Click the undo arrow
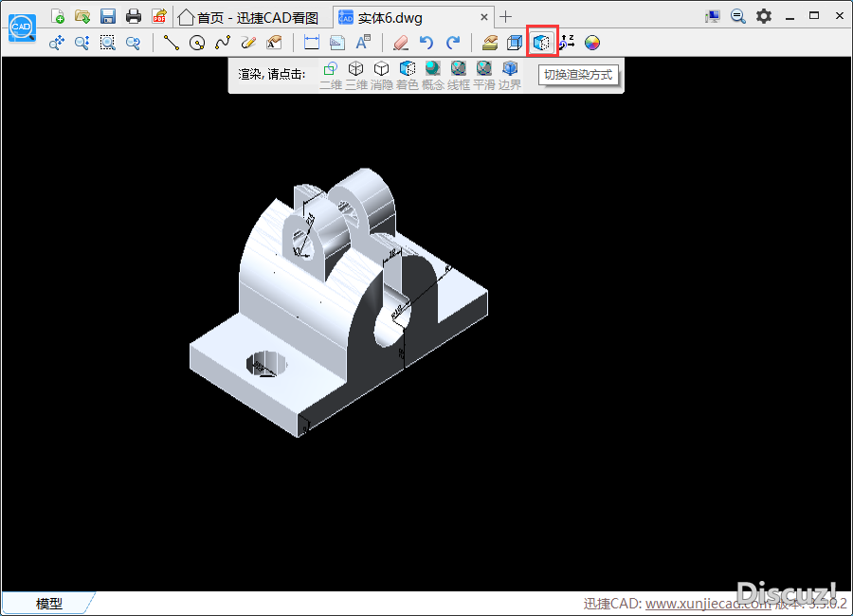 click(426, 42)
